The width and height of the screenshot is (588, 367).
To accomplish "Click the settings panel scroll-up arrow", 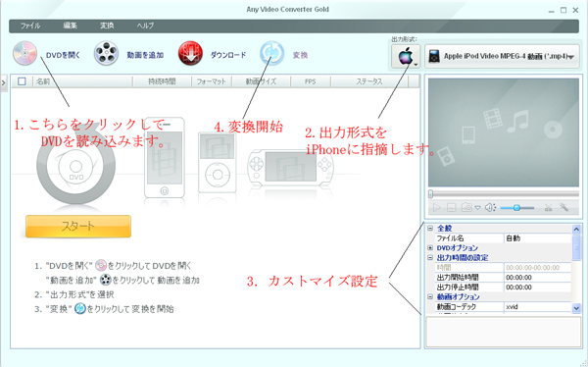I will (x=576, y=229).
